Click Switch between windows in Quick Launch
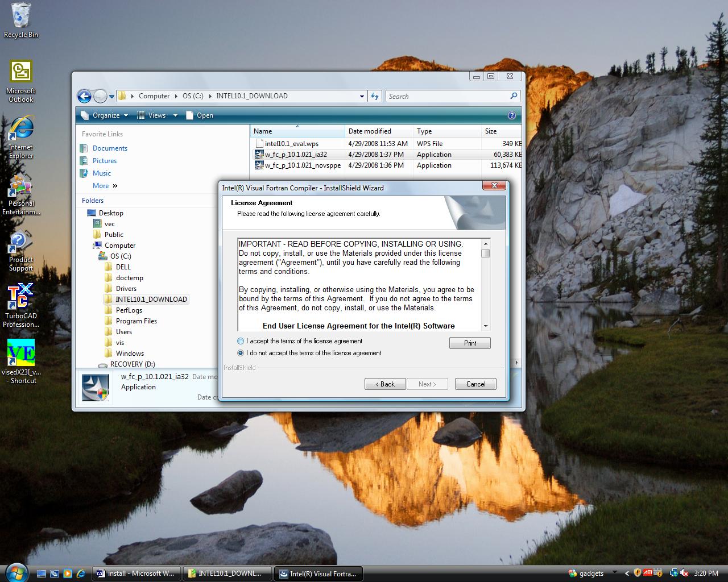 click(55, 573)
